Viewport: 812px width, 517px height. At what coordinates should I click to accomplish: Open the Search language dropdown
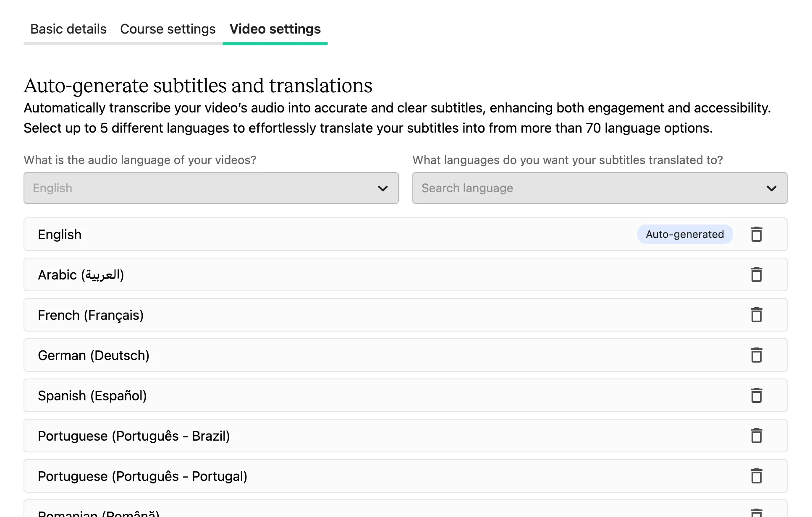tap(600, 188)
